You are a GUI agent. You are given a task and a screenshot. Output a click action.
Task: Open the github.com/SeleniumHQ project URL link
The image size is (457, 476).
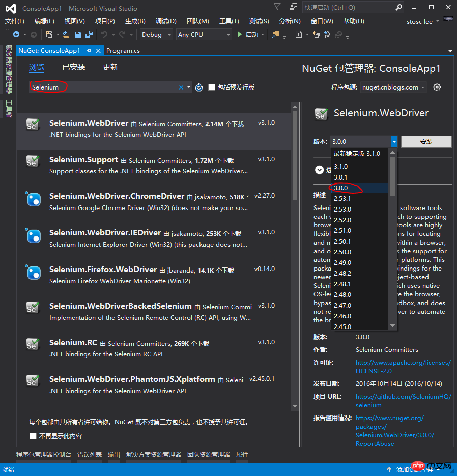click(403, 401)
